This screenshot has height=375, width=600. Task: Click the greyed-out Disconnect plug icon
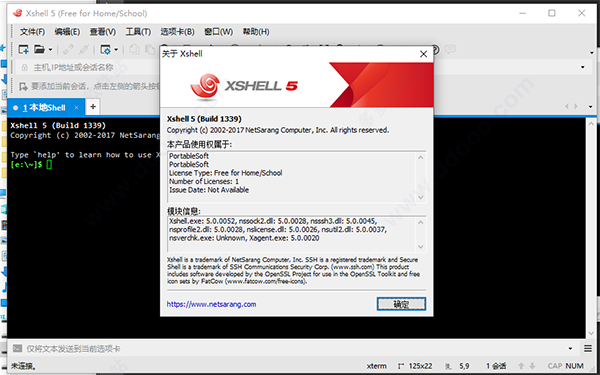coord(84,49)
